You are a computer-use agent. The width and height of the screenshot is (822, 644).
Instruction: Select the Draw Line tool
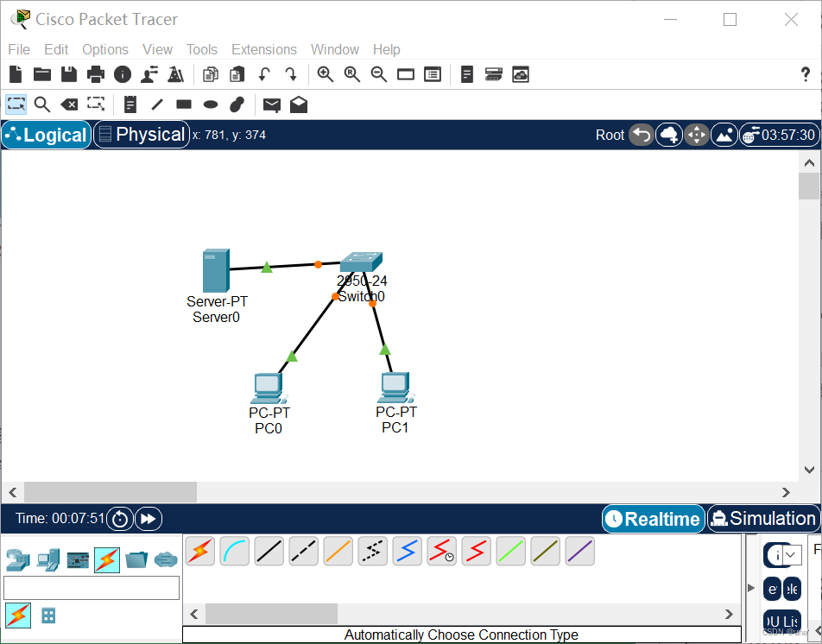pos(157,104)
